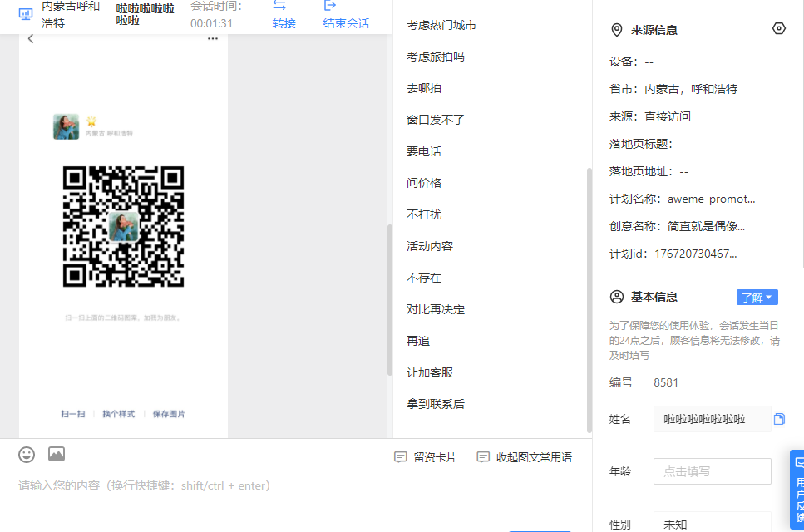Click the location pin icon by 来源信息

(617, 30)
